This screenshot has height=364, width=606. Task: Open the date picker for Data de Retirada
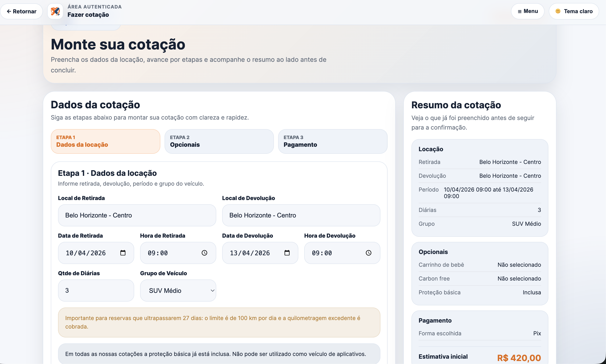coord(123,253)
